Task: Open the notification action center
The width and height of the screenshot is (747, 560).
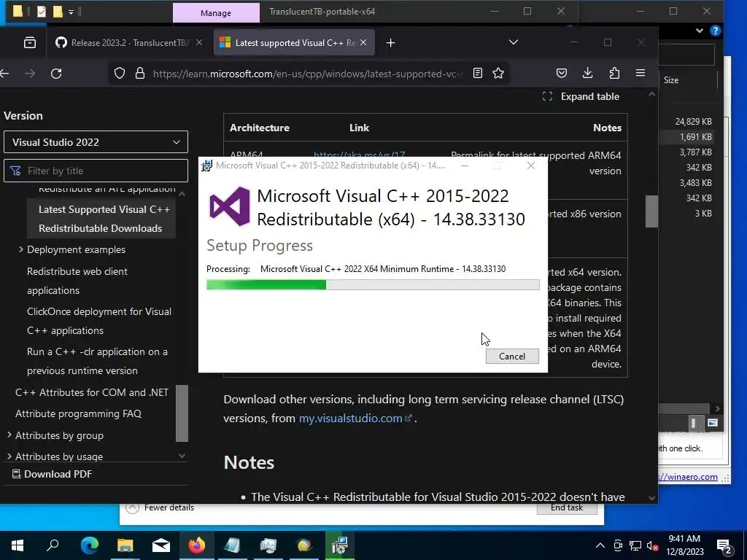Action: click(724, 546)
